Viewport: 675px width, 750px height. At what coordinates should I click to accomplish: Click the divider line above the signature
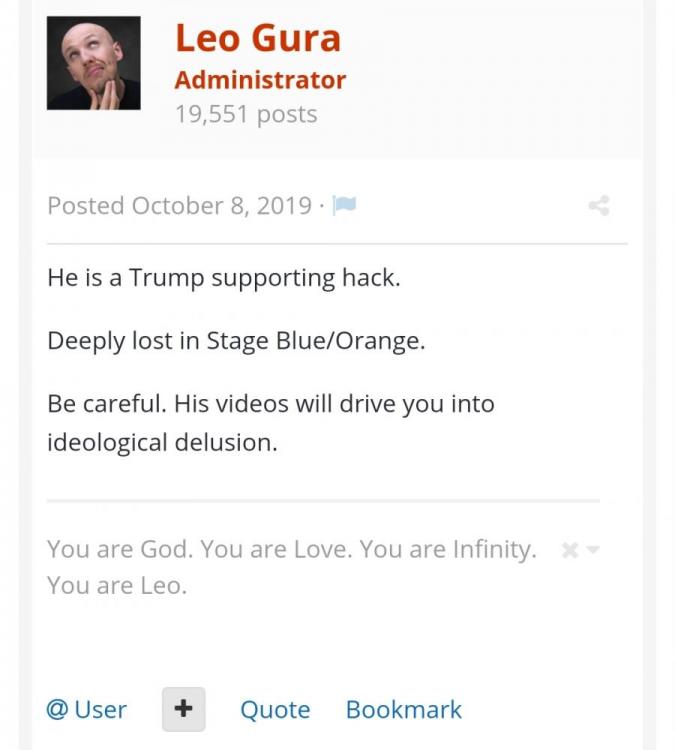pos(322,501)
